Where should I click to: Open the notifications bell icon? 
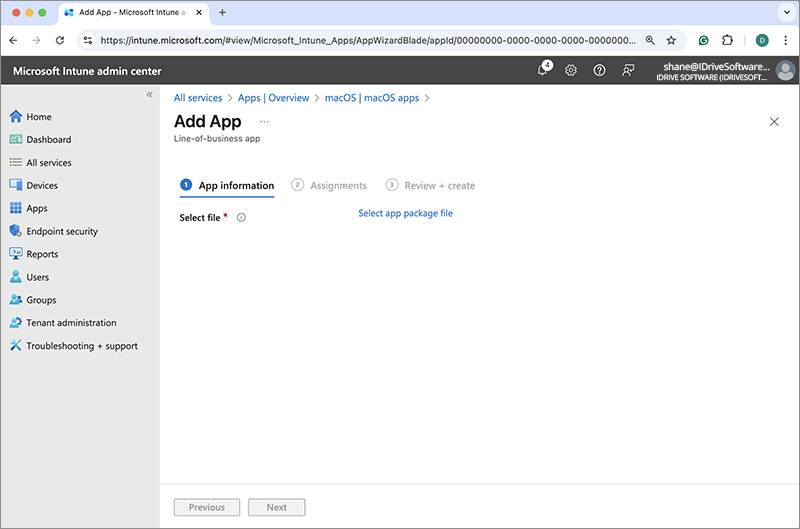click(x=542, y=71)
